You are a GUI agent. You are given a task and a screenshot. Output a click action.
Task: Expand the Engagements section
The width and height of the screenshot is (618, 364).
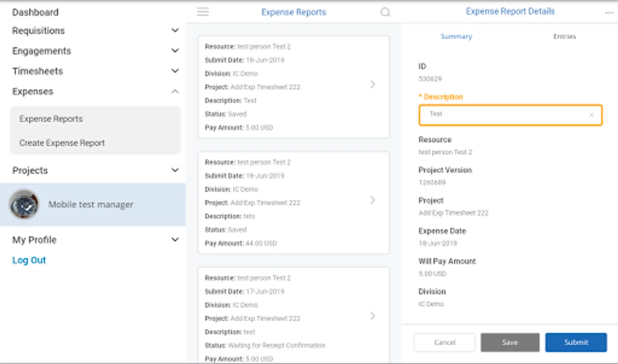(x=175, y=51)
